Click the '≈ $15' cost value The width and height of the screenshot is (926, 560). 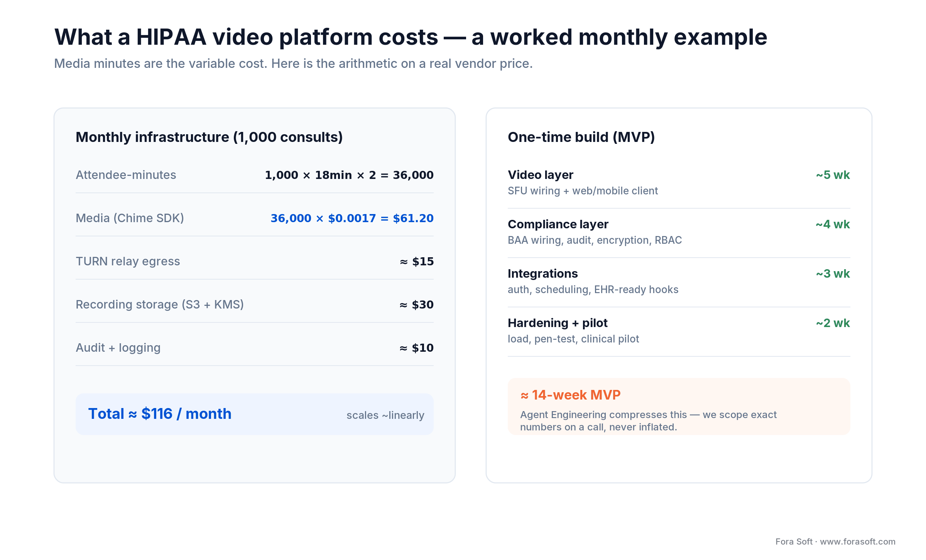coord(417,261)
